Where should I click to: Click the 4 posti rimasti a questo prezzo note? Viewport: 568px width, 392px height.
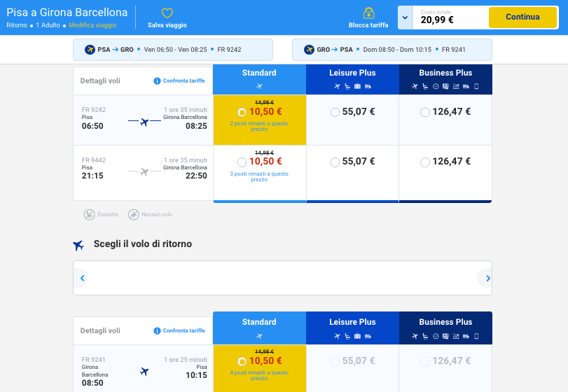pyautogui.click(x=259, y=375)
